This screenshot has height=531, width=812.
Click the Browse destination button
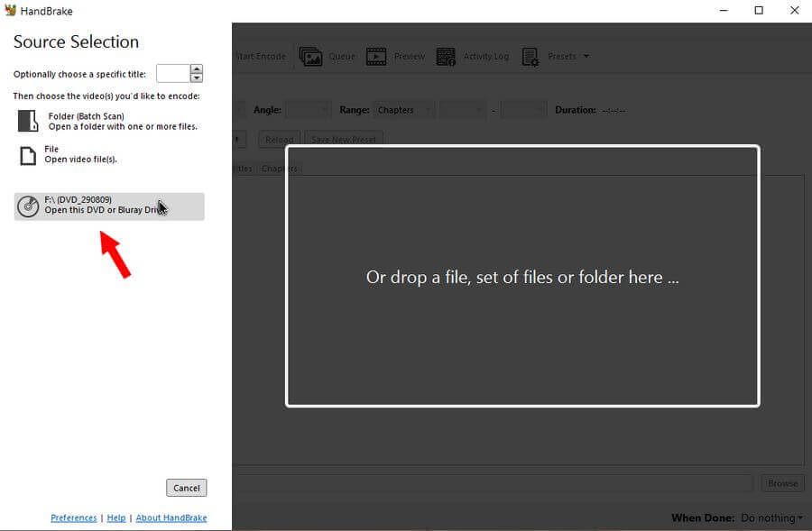point(782,483)
